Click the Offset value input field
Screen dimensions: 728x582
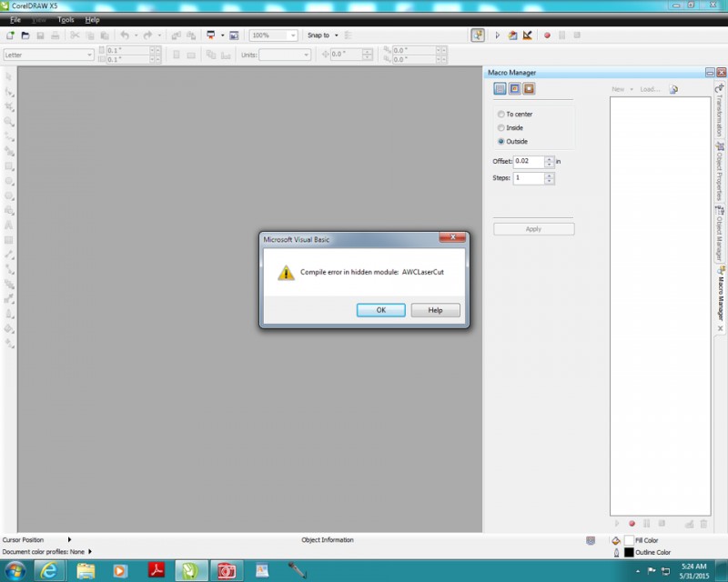528,161
